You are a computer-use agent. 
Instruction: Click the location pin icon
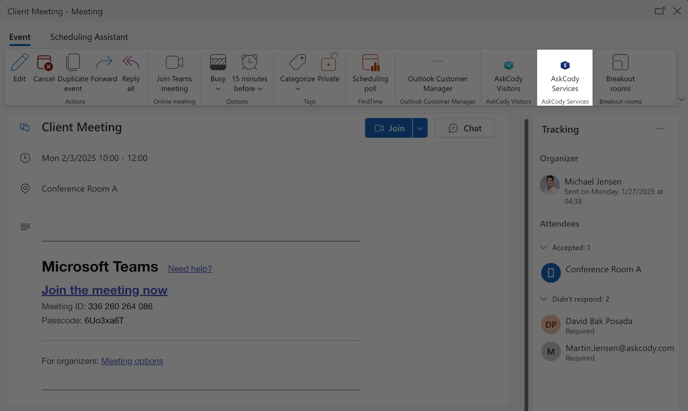click(25, 189)
